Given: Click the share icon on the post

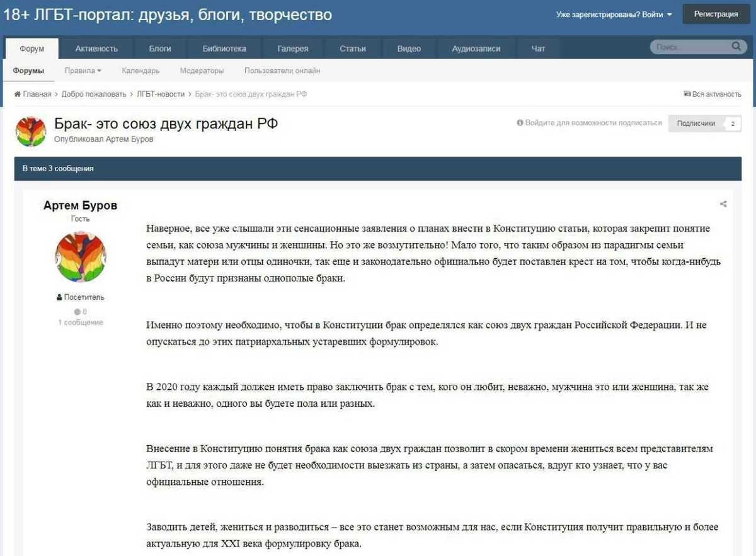Looking at the screenshot, I should pos(723,204).
